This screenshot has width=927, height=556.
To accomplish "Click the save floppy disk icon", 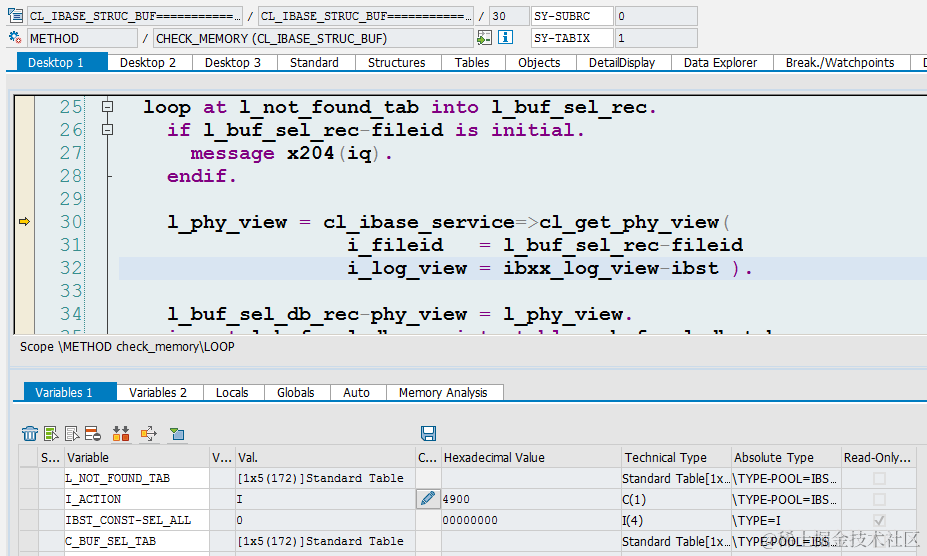I will [x=429, y=434].
